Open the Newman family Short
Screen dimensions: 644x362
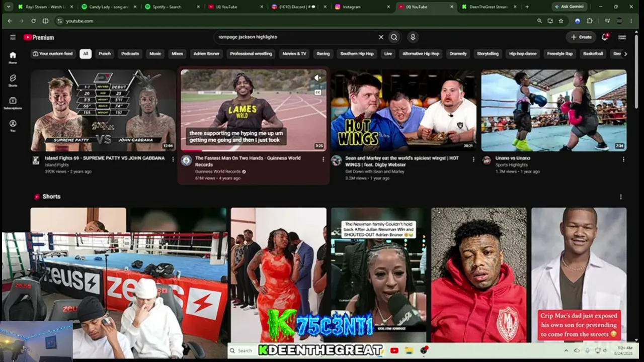[378, 275]
